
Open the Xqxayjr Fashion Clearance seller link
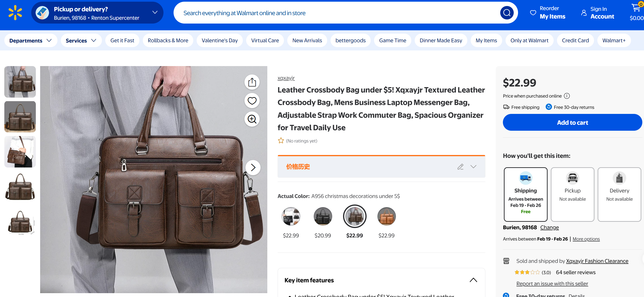pos(597,261)
